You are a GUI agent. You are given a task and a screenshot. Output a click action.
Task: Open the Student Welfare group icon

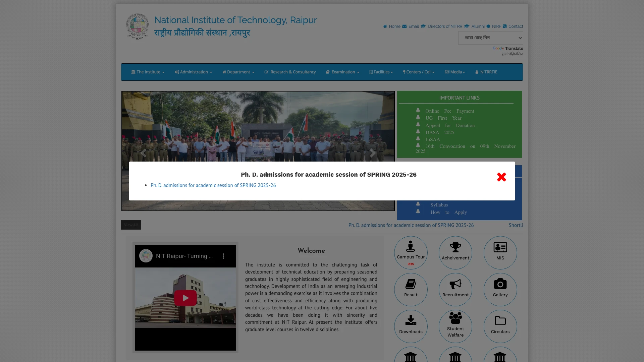point(455,326)
